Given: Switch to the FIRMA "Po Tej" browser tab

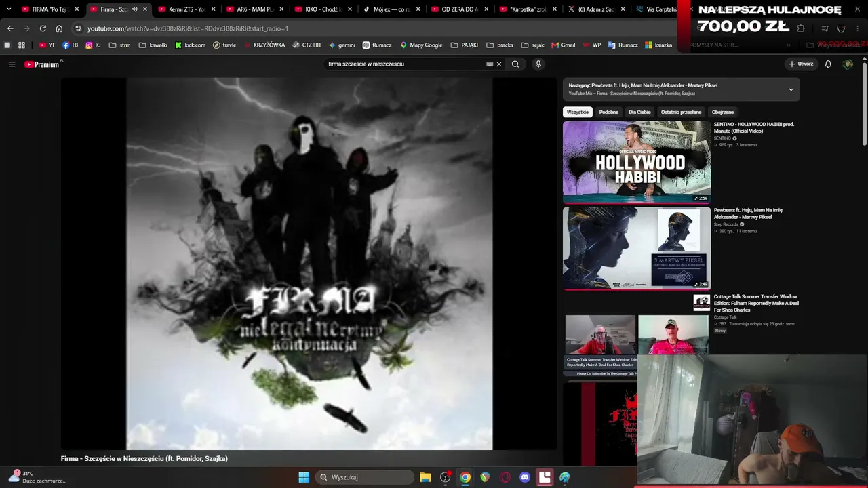Looking at the screenshot, I should point(49,9).
